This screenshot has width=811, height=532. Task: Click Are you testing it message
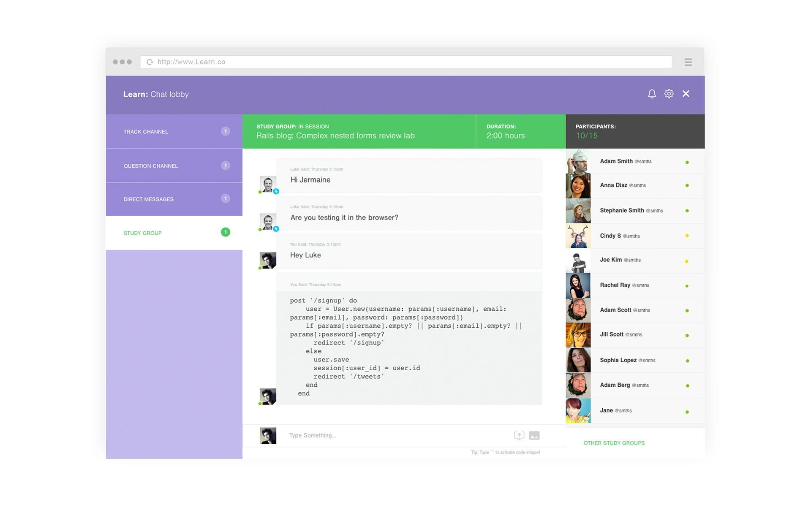pyautogui.click(x=409, y=213)
